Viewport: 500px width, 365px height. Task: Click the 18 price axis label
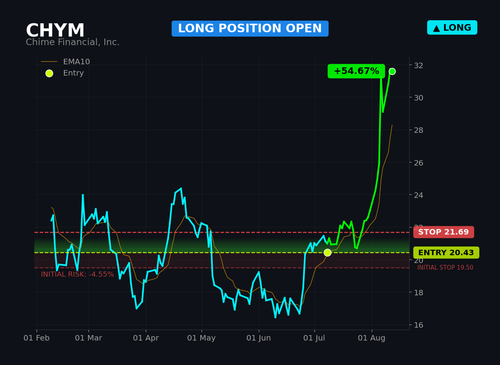pos(419,293)
